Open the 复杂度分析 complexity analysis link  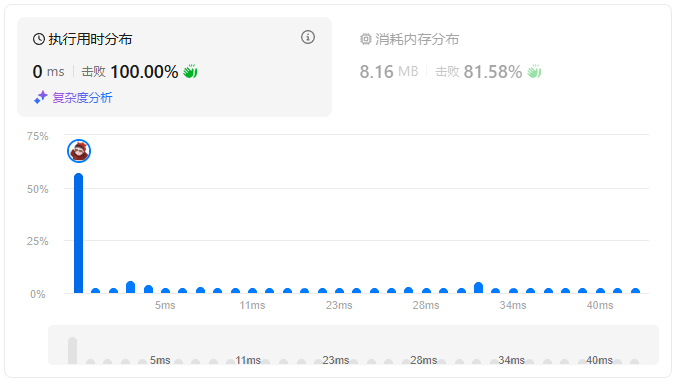pyautogui.click(x=82, y=98)
